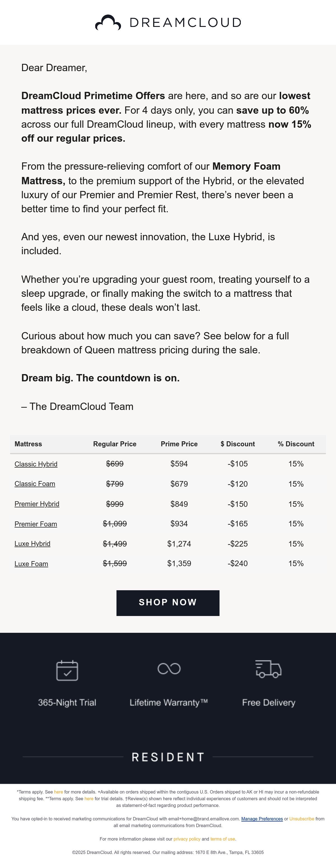Open the privacy policy link
The width and height of the screenshot is (336, 868).
coord(187,839)
